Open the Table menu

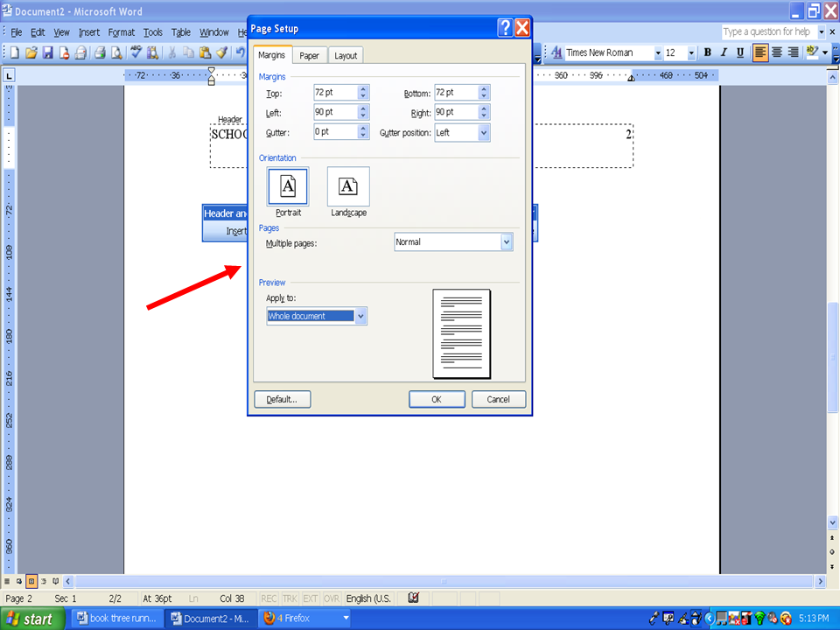(181, 32)
